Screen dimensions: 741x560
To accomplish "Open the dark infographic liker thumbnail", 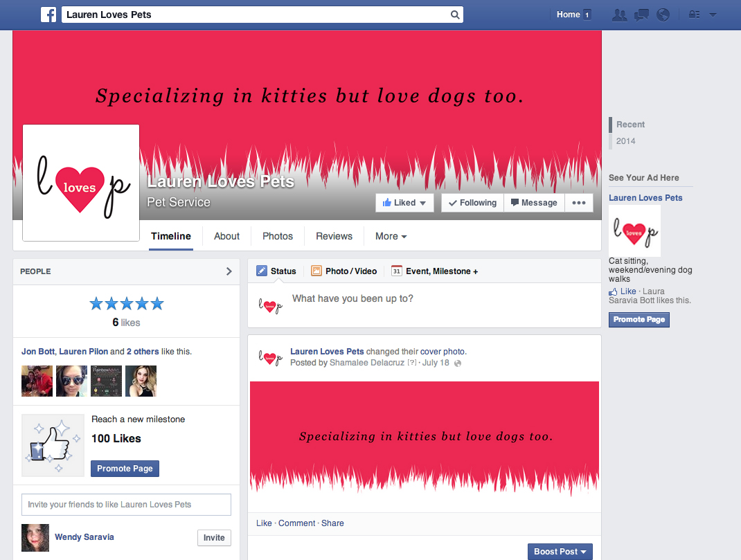I will [x=107, y=381].
